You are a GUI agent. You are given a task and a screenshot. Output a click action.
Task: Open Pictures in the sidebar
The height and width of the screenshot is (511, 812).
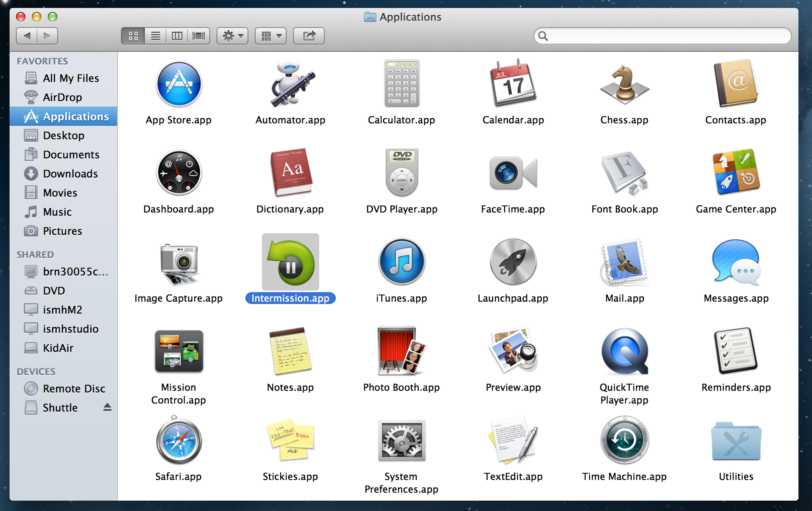[64, 231]
